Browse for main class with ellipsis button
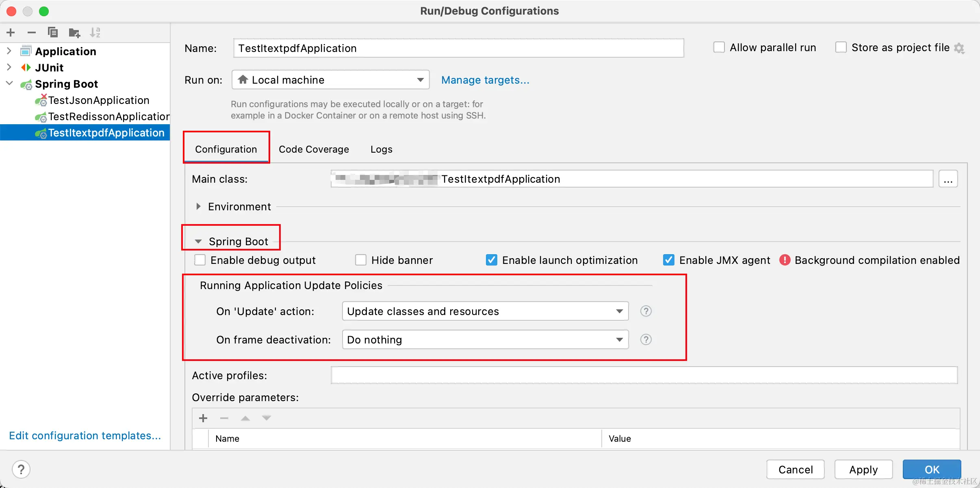 [x=948, y=179]
